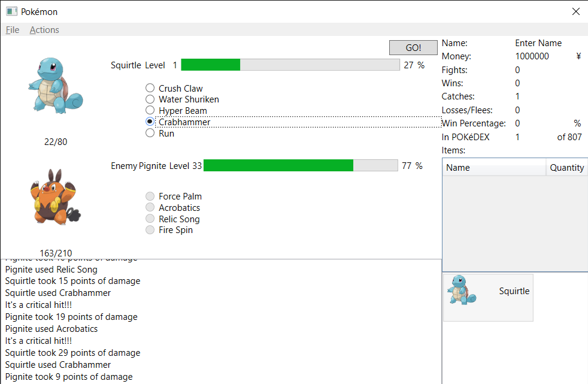Click log line 'Pignite used Acrobatics'

[51, 329]
